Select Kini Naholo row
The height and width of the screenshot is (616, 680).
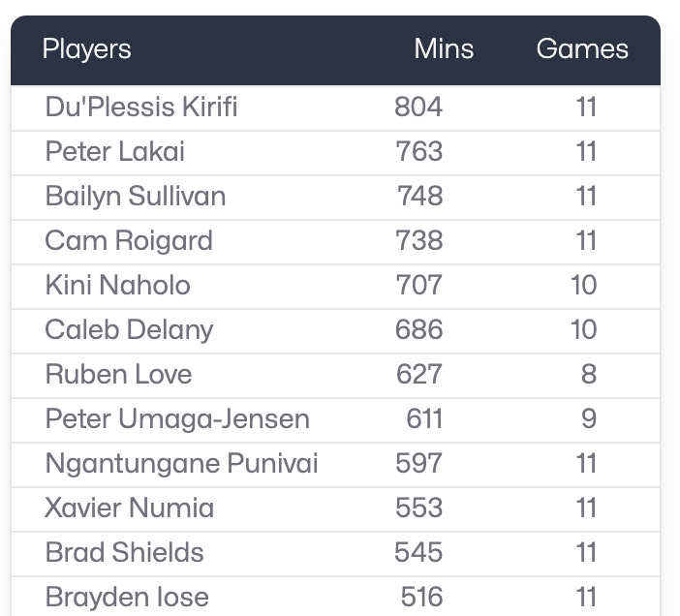[118, 285]
